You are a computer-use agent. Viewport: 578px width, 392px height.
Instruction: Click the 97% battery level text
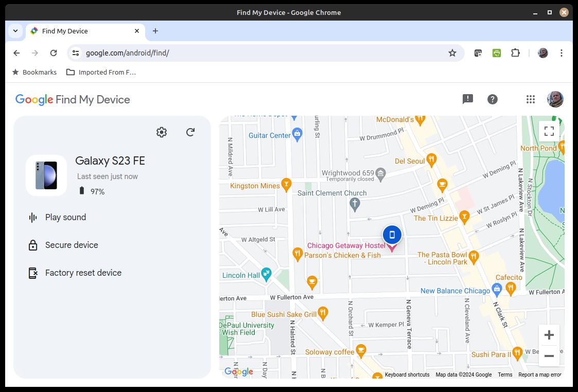click(x=98, y=191)
